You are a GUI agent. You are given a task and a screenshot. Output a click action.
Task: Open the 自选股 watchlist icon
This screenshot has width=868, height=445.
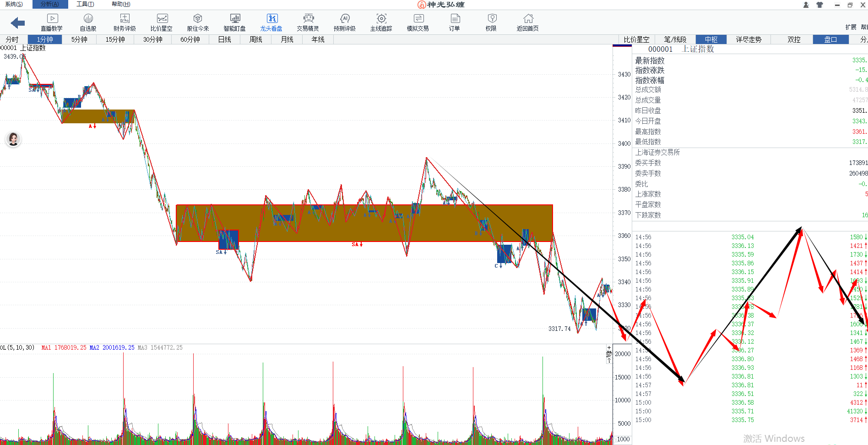click(x=88, y=22)
